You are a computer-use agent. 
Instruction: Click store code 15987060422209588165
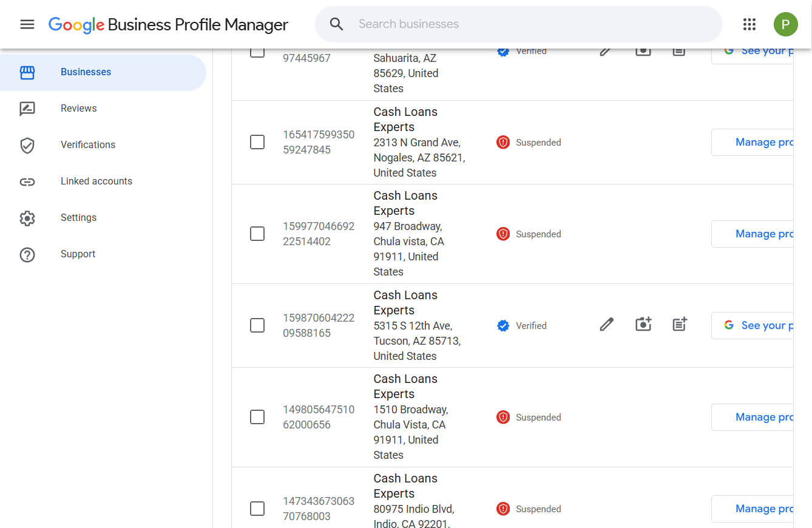[319, 325]
